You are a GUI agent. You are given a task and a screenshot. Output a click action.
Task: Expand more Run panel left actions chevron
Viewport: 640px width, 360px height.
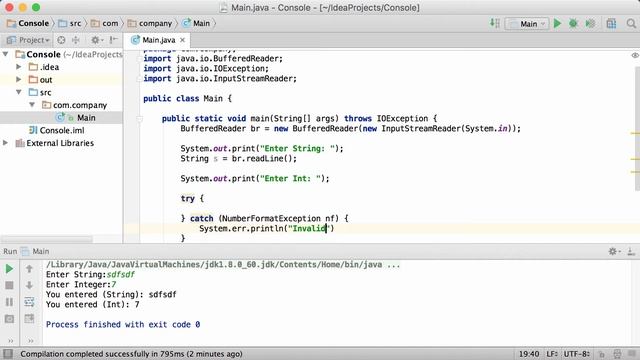pos(10,340)
